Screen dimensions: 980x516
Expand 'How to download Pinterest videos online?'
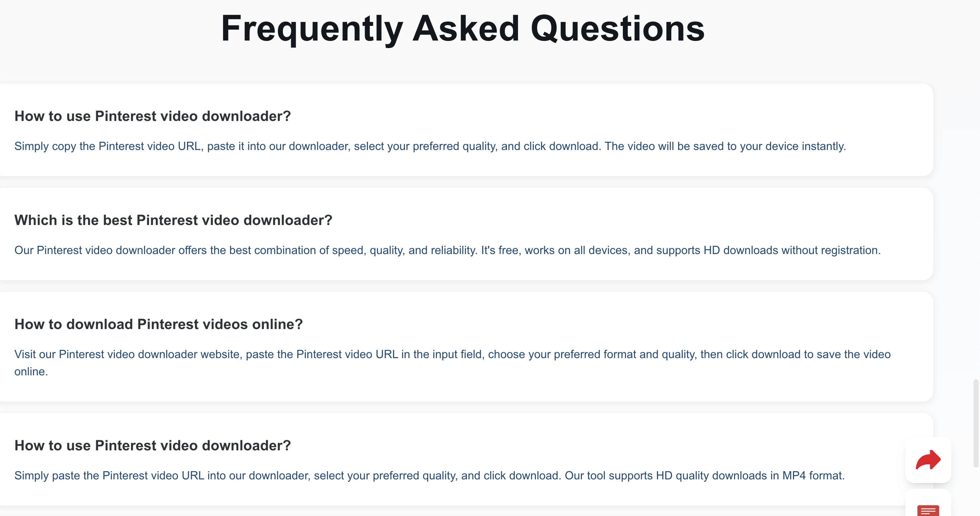(158, 324)
